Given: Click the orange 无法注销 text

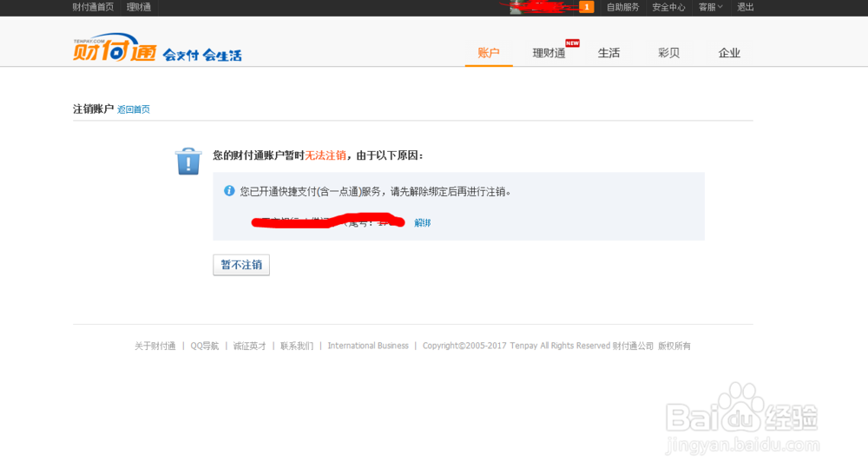Looking at the screenshot, I should click(325, 155).
